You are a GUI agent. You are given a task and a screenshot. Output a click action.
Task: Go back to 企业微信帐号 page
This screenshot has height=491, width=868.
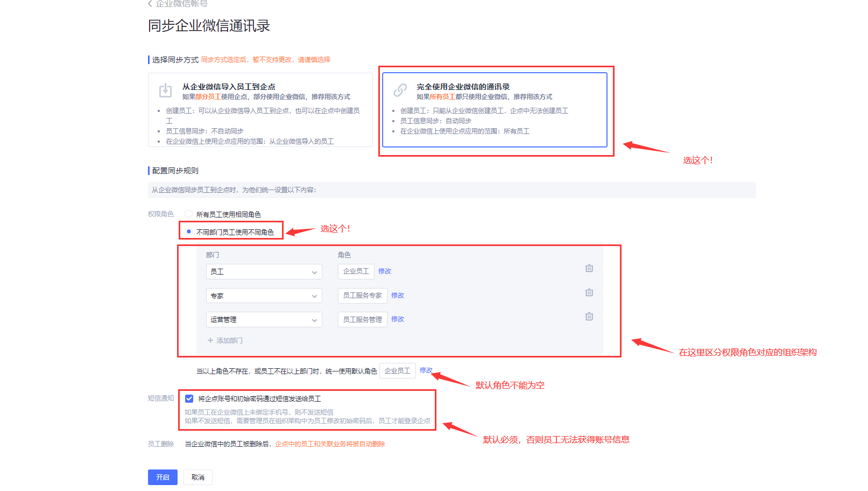coord(178,3)
